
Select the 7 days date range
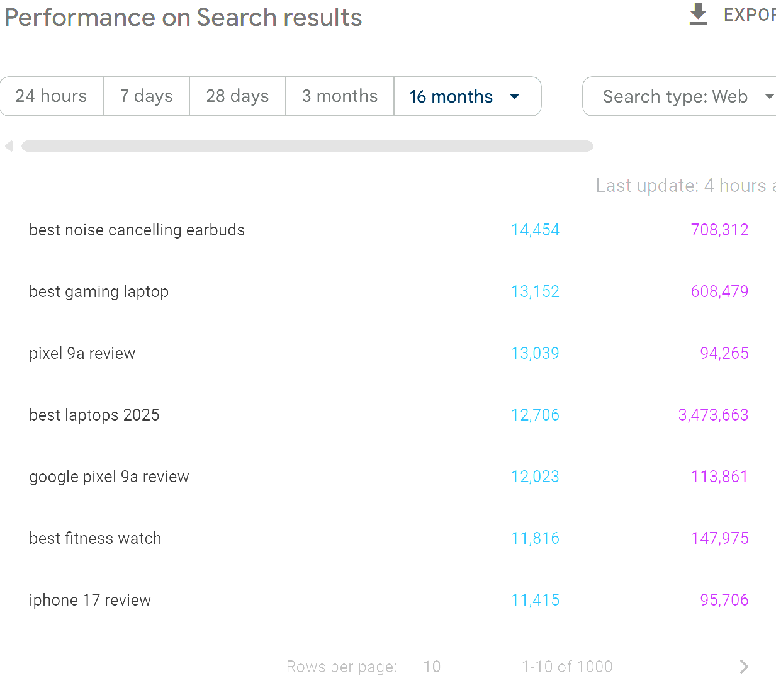tap(147, 96)
